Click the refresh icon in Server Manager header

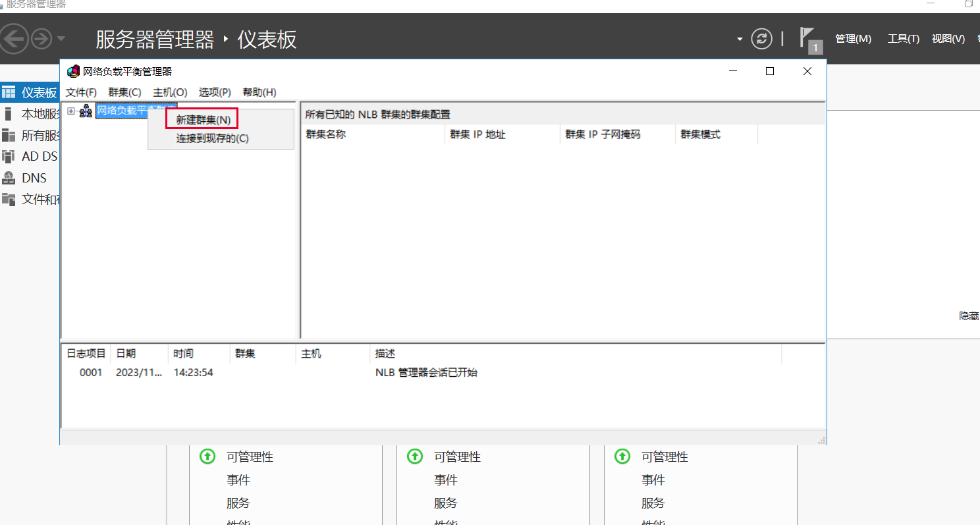(761, 39)
